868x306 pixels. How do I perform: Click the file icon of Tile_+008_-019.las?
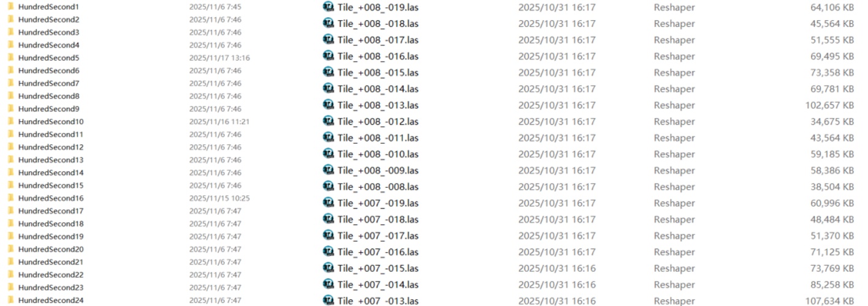coord(328,7)
